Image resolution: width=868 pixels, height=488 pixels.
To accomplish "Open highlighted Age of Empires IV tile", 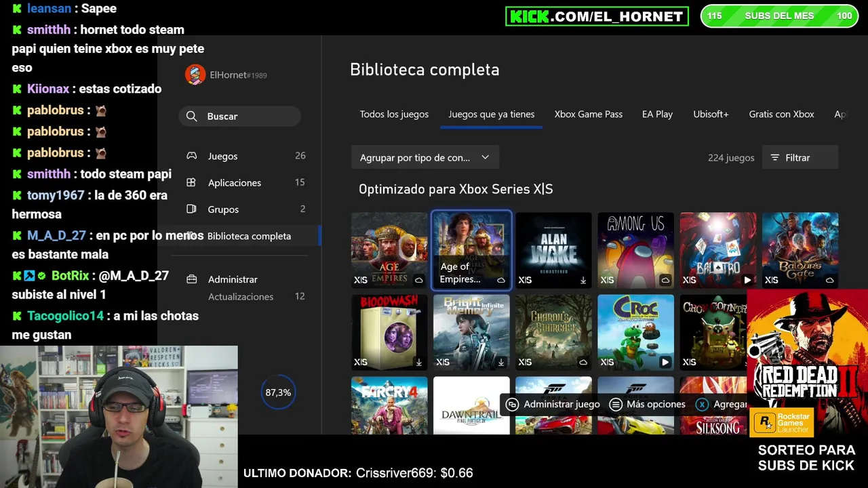I will click(x=471, y=250).
